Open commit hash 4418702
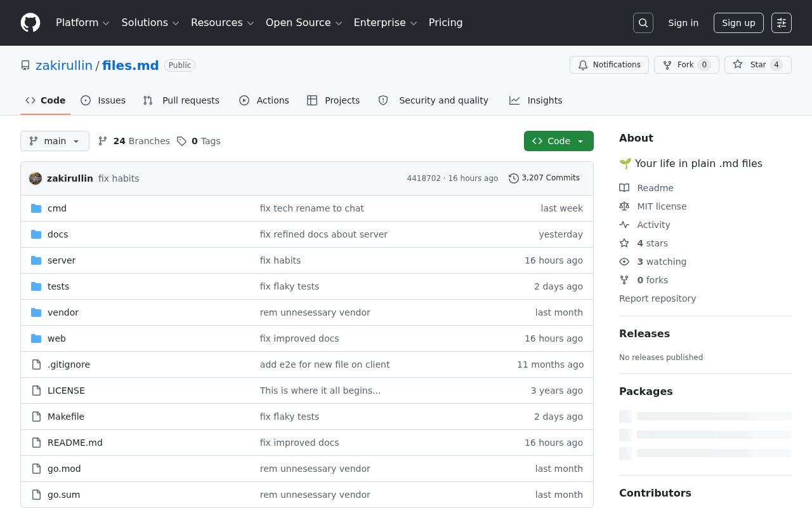The image size is (812, 508). tap(424, 178)
